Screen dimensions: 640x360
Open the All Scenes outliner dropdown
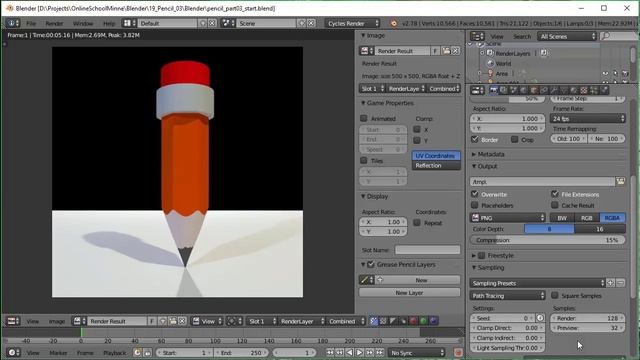[x=567, y=36]
